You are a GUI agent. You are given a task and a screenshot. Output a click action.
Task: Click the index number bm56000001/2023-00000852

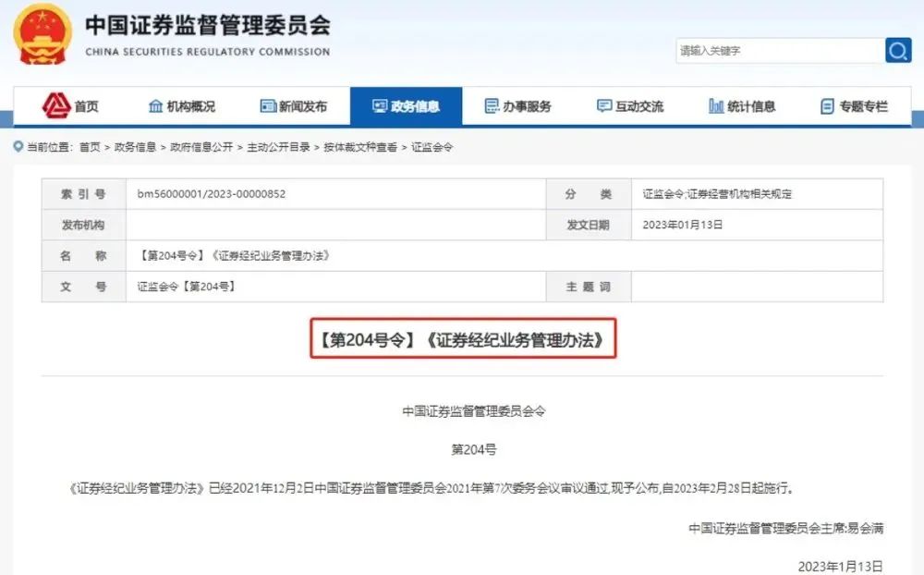point(211,194)
